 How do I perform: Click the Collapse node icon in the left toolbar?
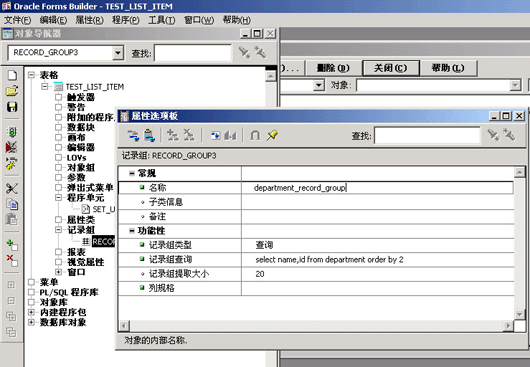coord(11,300)
